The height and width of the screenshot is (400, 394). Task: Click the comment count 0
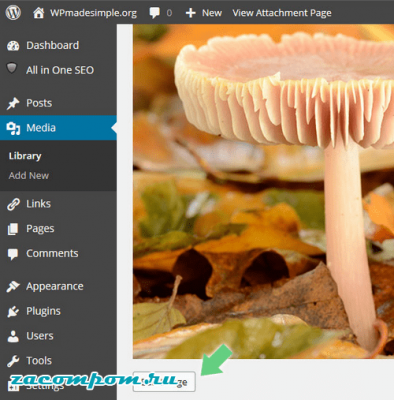click(x=169, y=13)
